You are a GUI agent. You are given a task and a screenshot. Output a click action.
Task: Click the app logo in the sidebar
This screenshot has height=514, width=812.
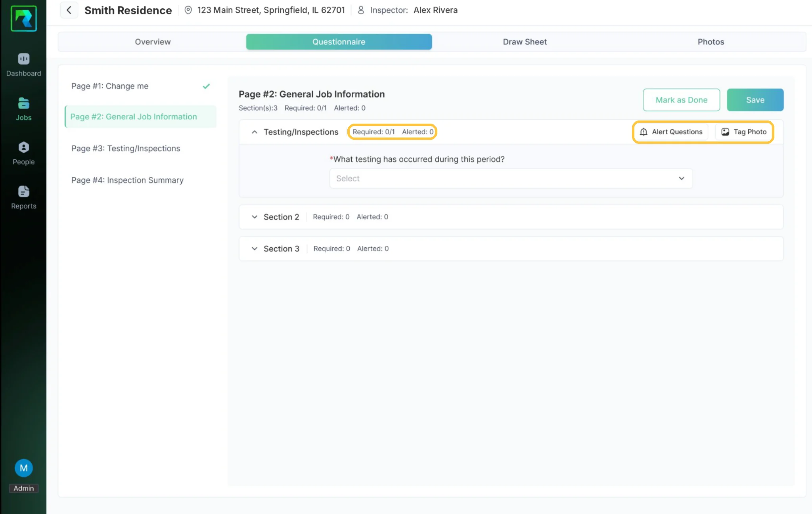coord(24,19)
